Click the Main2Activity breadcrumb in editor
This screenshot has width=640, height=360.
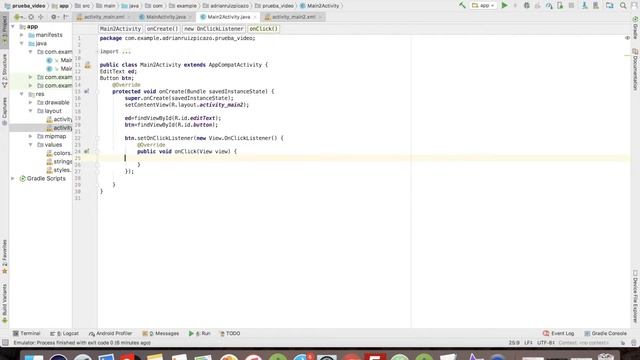120,29
